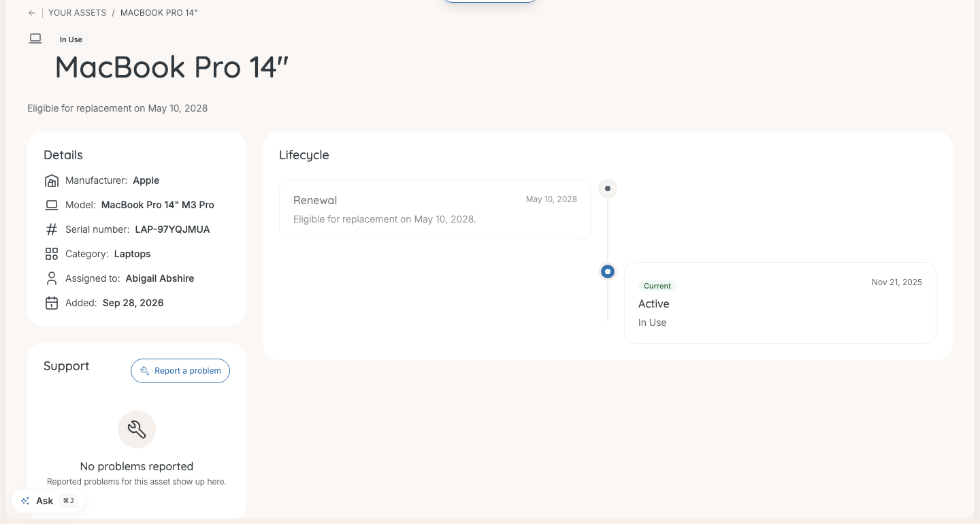The height and width of the screenshot is (524, 980).
Task: Click the assignee name Abigail Abshire
Action: 160,278
